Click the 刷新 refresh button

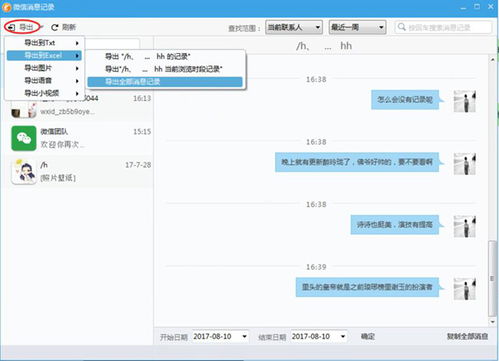pos(64,27)
